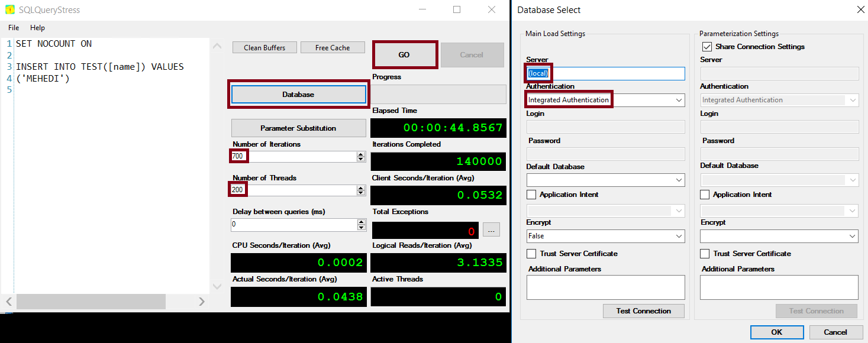Check the Application Intent box in Main Load Settings
The image size is (868, 343).
tap(531, 195)
